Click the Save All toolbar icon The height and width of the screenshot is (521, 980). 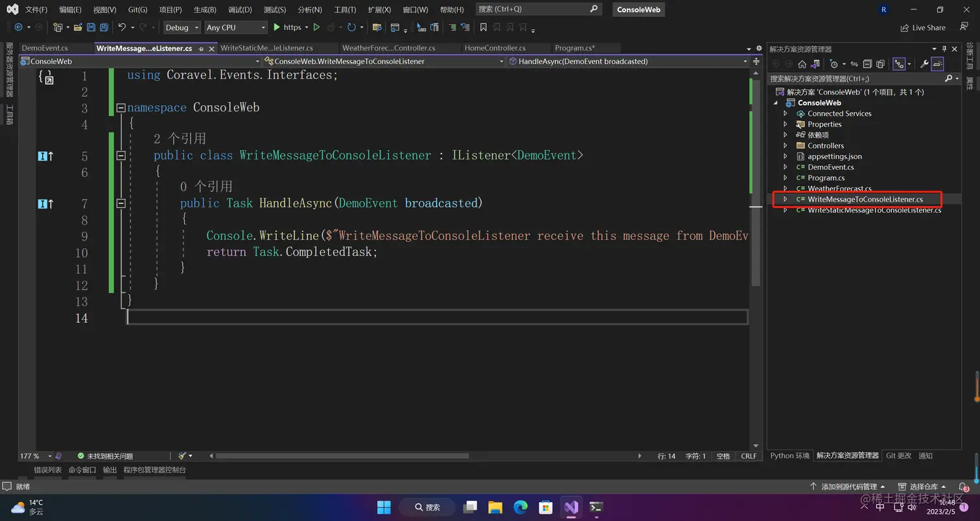click(104, 27)
